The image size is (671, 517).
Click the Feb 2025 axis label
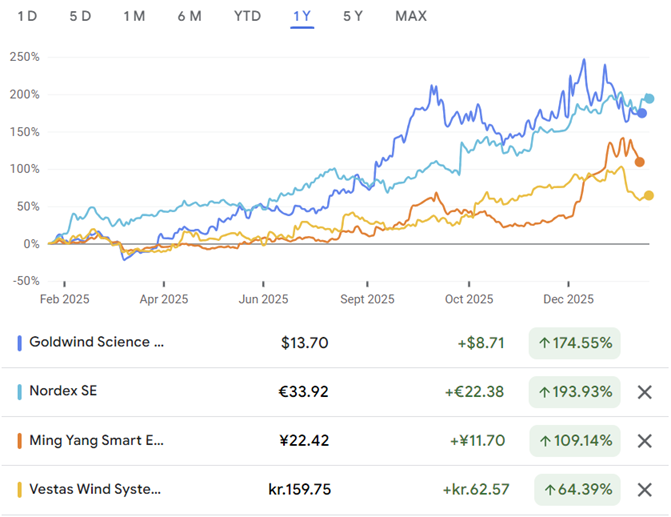click(65, 299)
